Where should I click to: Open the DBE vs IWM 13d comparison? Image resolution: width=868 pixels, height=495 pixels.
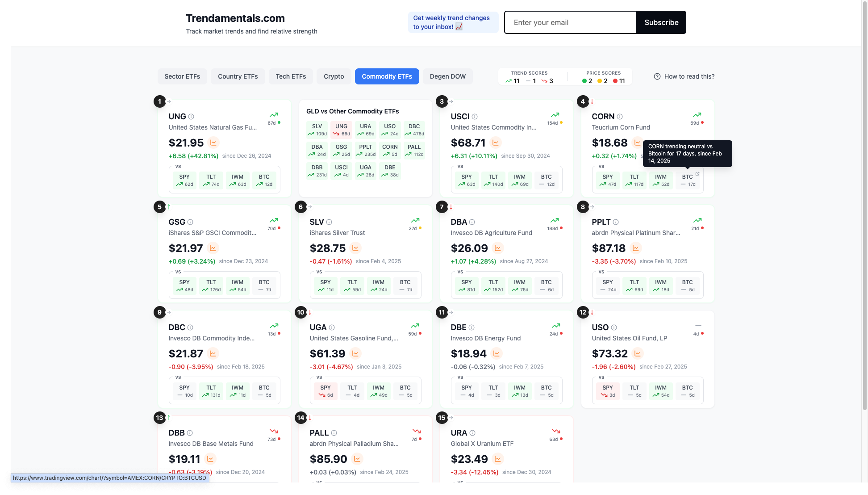(520, 391)
